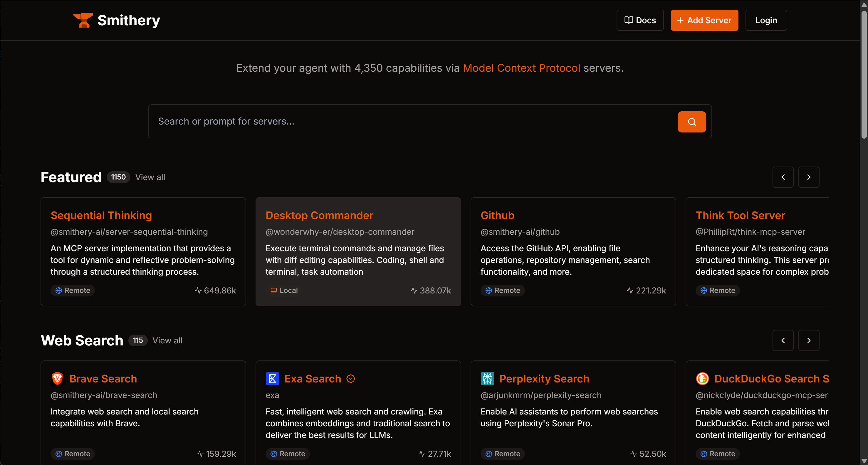Click the Featured section heading
This screenshot has width=868, height=465.
71,177
